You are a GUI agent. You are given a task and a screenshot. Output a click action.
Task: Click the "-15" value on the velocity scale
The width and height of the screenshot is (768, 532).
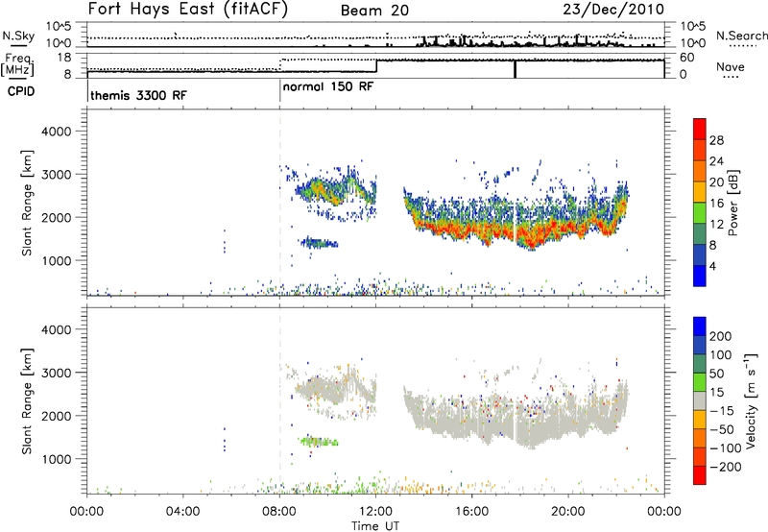coord(722,411)
